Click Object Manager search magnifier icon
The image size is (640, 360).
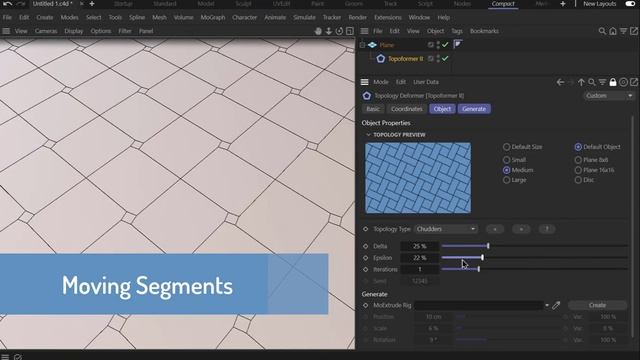(x=602, y=31)
